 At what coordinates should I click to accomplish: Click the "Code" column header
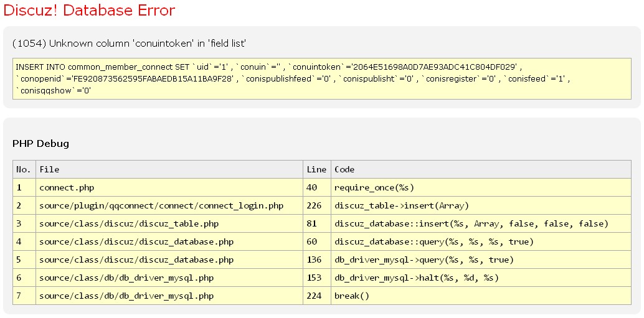coord(344,169)
